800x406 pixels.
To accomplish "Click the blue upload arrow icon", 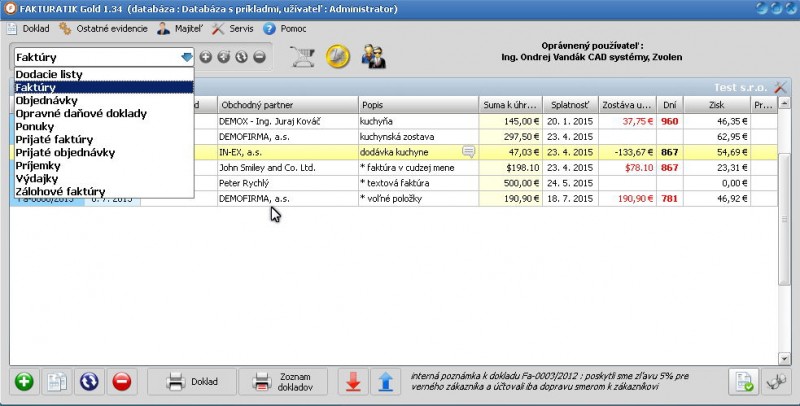I will tap(386, 382).
